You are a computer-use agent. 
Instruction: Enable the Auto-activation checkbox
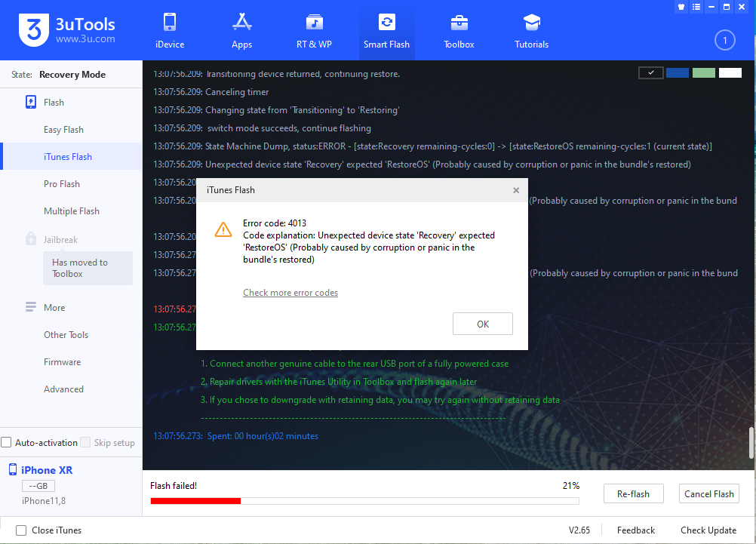coord(6,442)
